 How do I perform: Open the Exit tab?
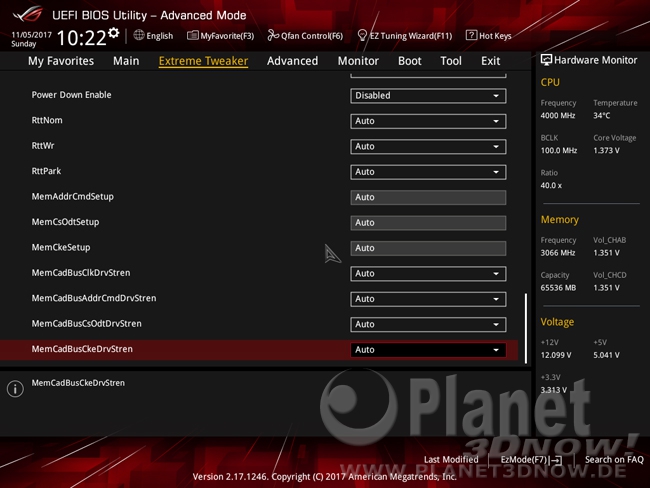tap(490, 61)
